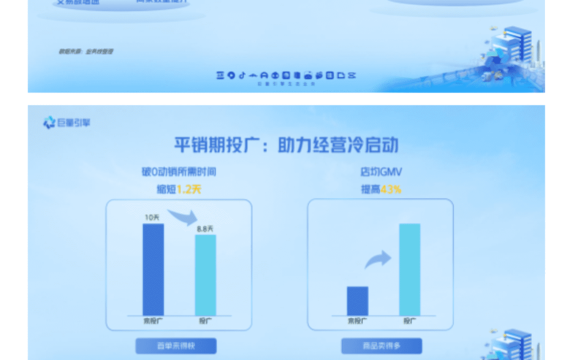Image resolution: width=570 pixels, height=360 pixels.
Task: Click the short dark blue bar in GMV chart
Action: [x=357, y=301]
